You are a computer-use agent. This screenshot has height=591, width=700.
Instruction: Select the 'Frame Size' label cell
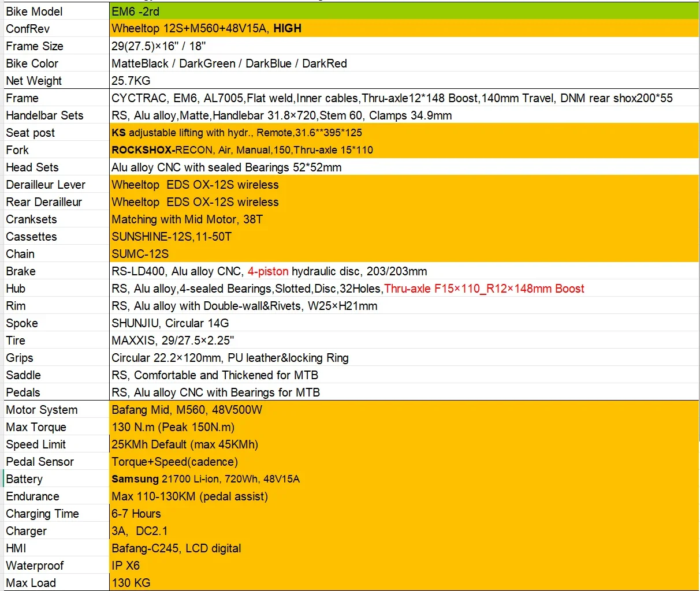pos(55,46)
